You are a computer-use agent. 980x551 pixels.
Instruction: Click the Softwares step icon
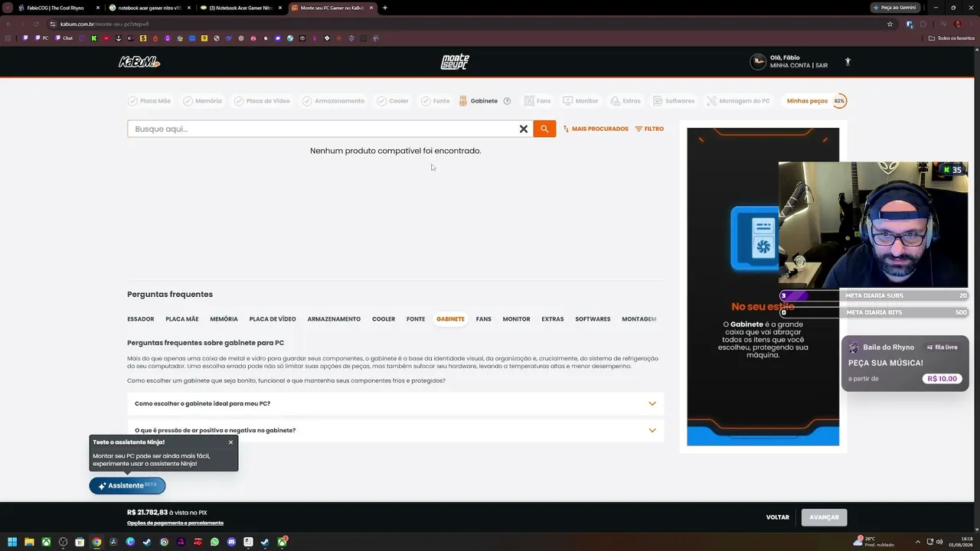(658, 101)
